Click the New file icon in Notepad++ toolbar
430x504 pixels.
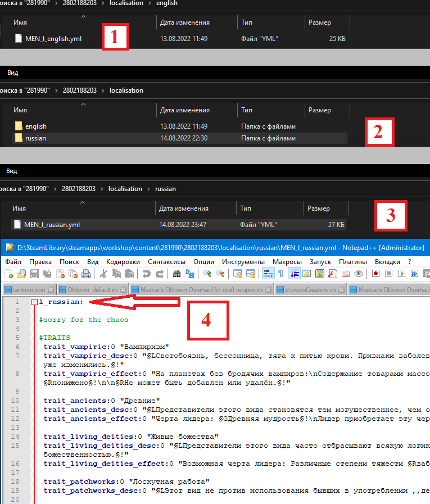(x=8, y=274)
